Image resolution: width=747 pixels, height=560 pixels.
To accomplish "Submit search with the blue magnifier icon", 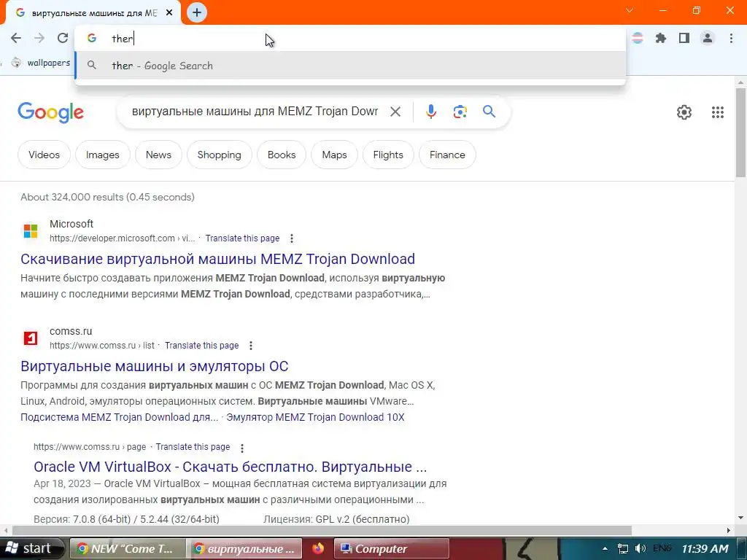I will (x=489, y=112).
